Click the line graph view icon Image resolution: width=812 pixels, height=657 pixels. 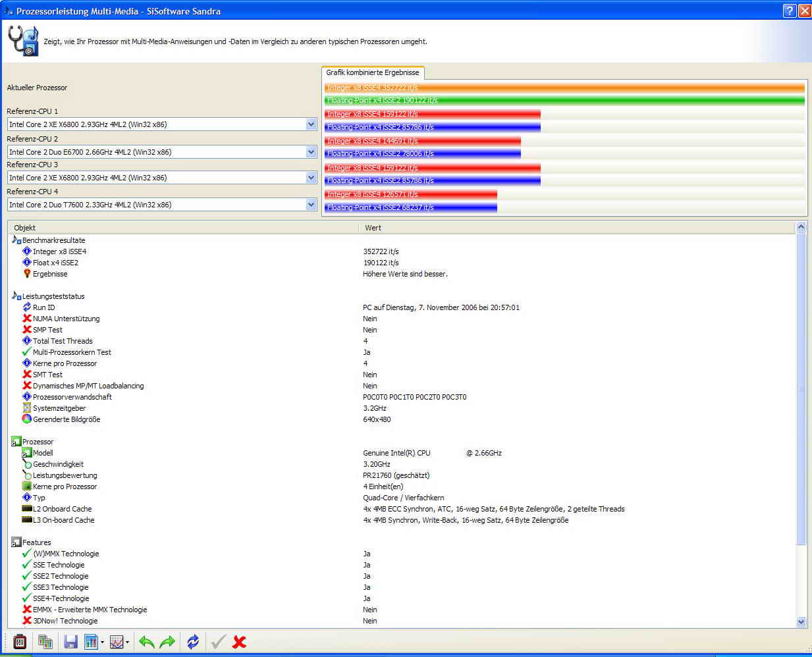(x=117, y=641)
